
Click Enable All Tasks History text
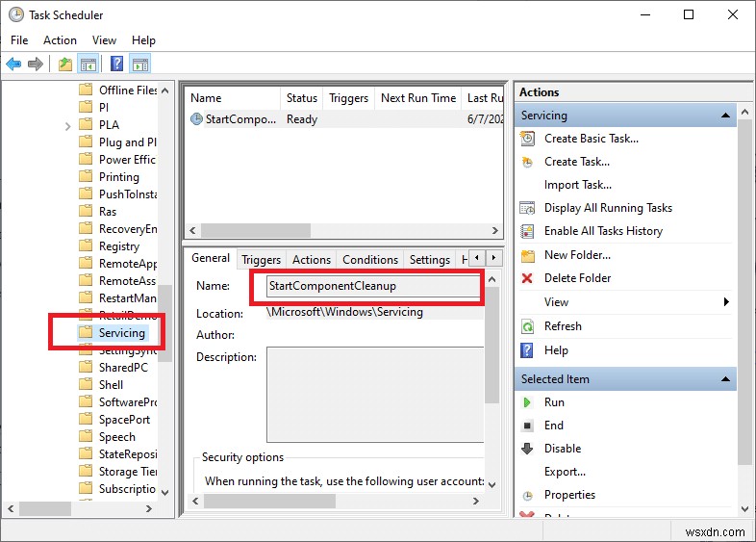(603, 231)
